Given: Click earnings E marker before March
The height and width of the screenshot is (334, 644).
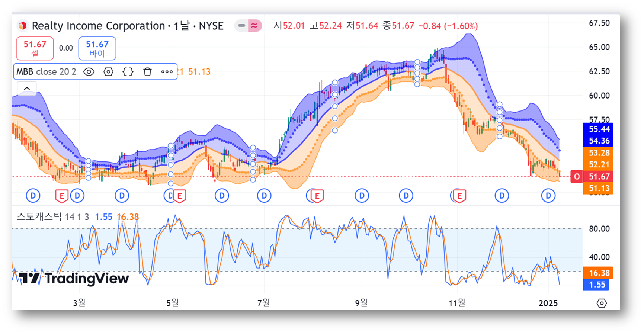Looking at the screenshot, I should point(62,196).
